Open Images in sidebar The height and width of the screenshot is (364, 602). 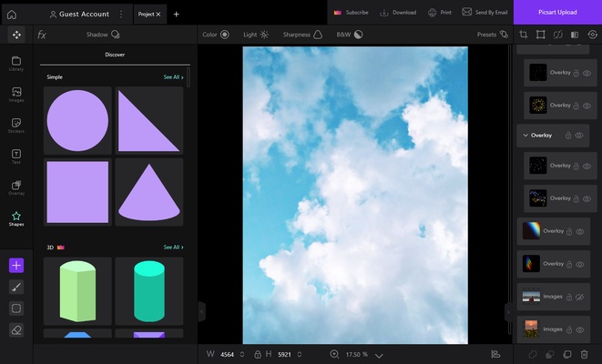(16, 95)
